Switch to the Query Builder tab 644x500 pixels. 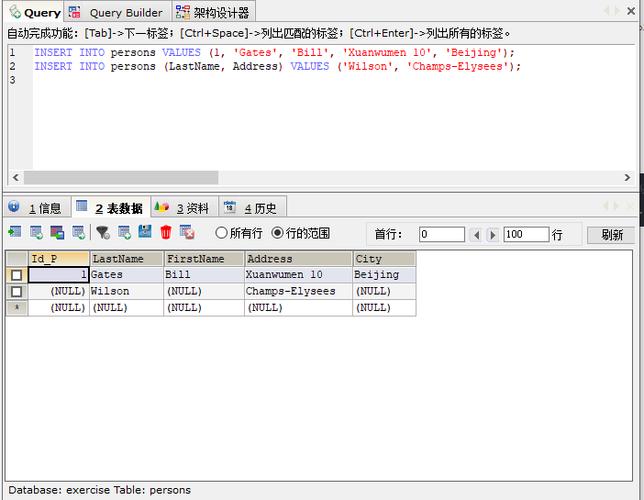pyautogui.click(x=118, y=12)
